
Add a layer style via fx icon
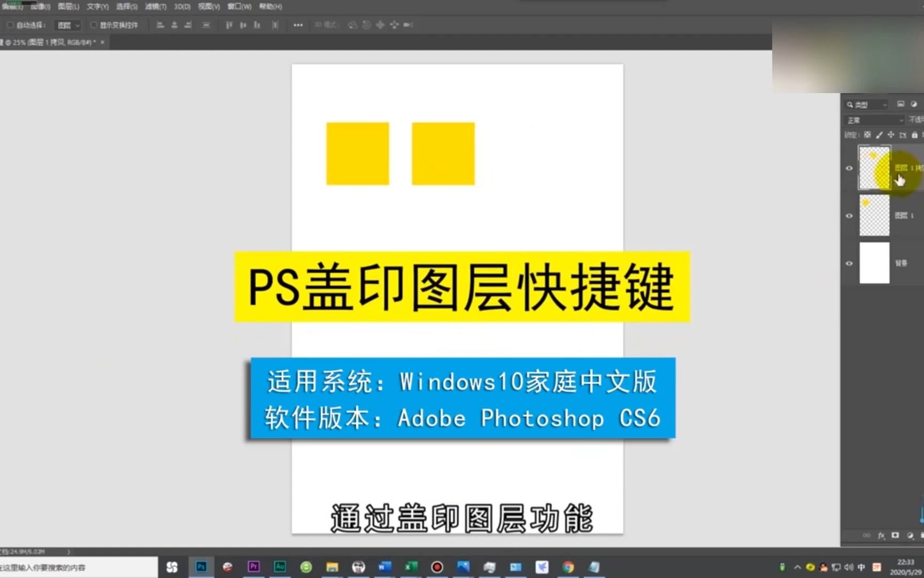tap(881, 536)
